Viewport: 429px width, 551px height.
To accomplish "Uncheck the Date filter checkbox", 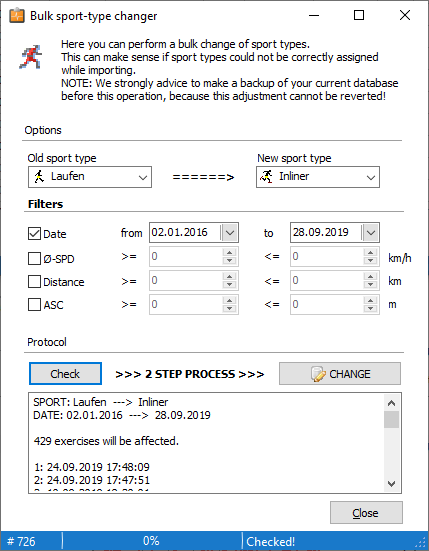I will click(x=34, y=234).
